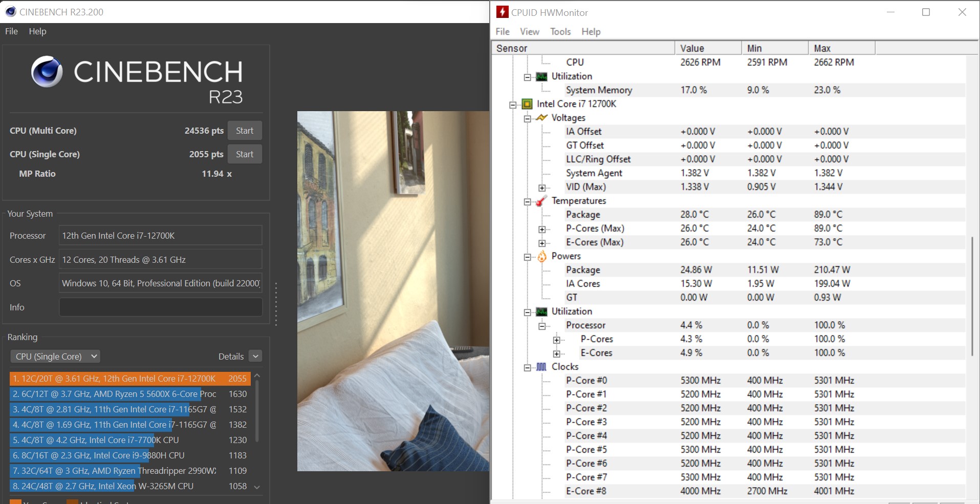Image resolution: width=980 pixels, height=504 pixels.
Task: Click the Temperatures thermometer icon
Action: pyautogui.click(x=541, y=201)
